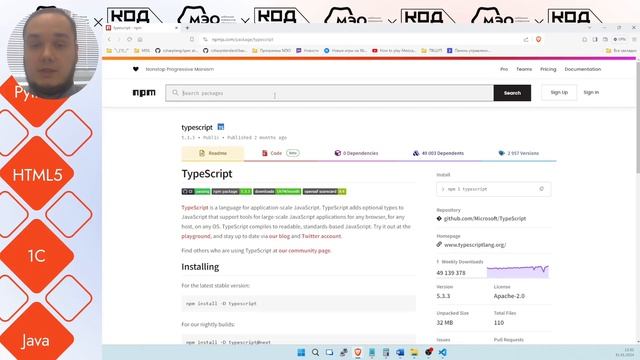
Task: Follow the TypeScript link in readme
Action: click(x=195, y=207)
